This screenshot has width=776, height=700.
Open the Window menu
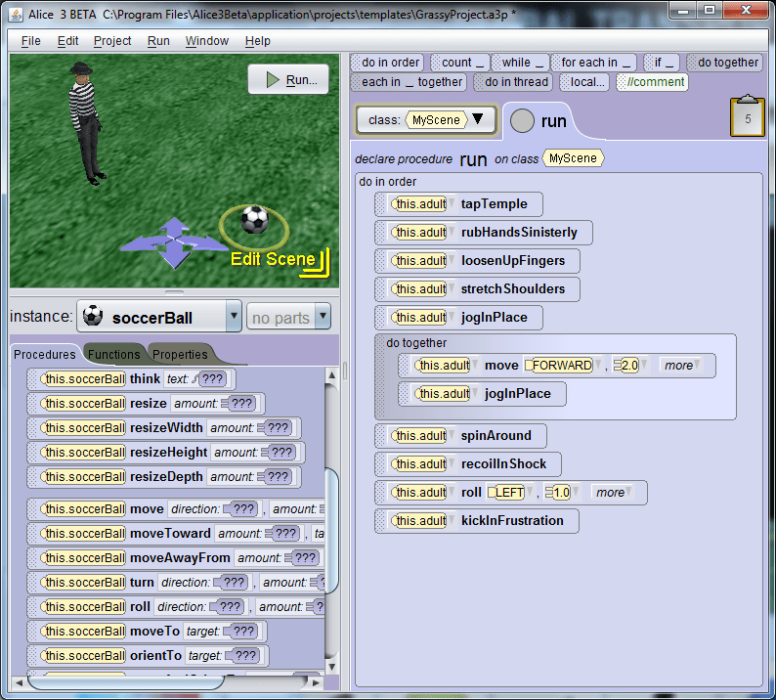[x=207, y=41]
